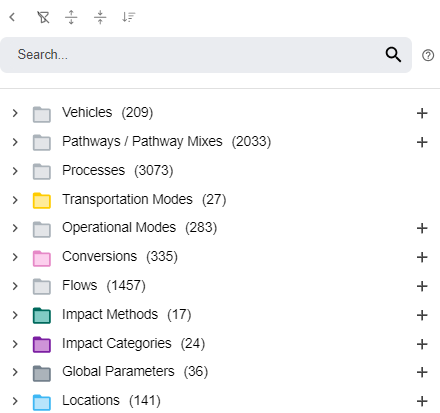Click the grey Vehicles folder icon
Image resolution: width=440 pixels, height=413 pixels.
pyautogui.click(x=42, y=114)
